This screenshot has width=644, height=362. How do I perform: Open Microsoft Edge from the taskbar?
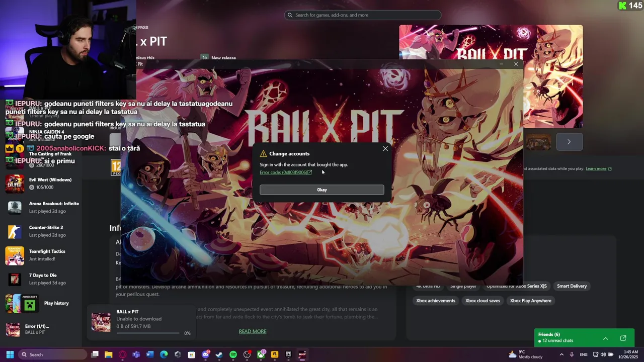coord(164,354)
